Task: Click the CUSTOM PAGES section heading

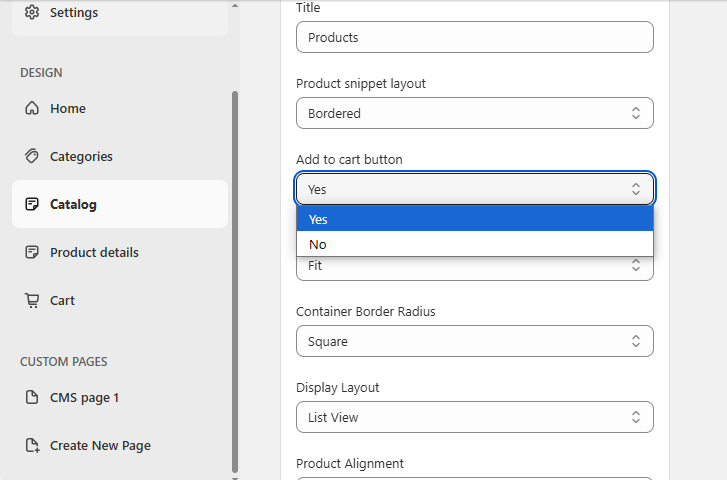Action: click(x=64, y=362)
